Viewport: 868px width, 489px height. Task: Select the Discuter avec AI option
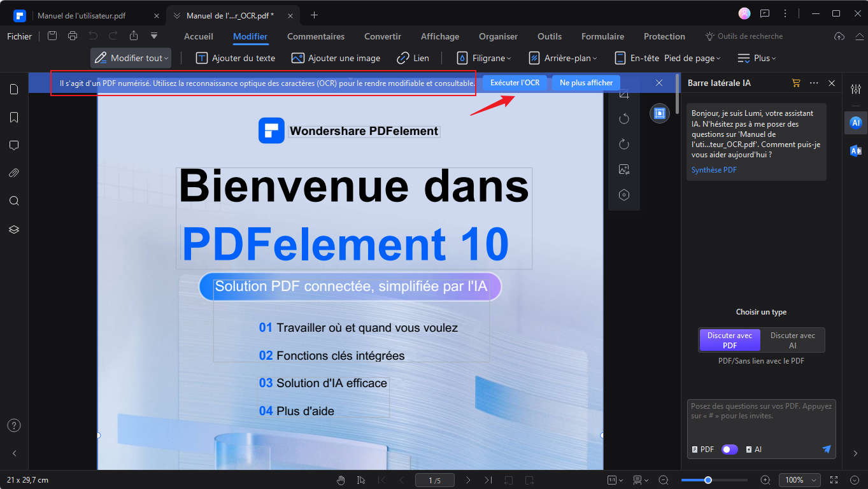793,340
